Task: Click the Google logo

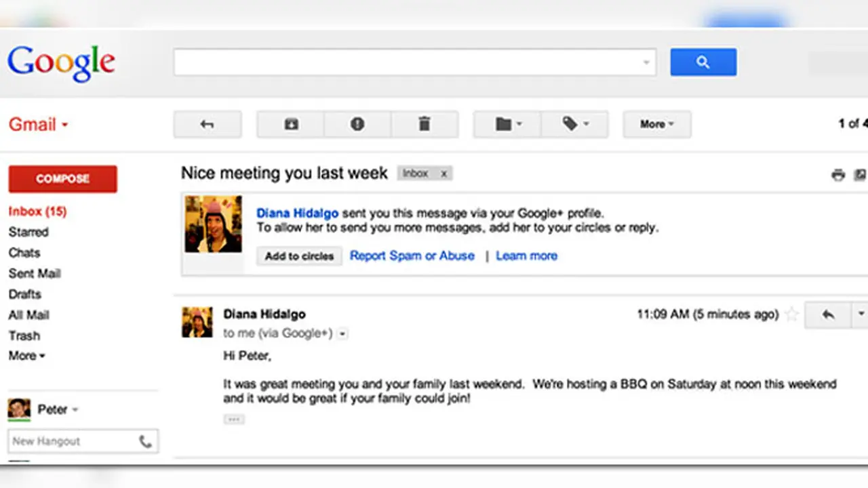Action: click(61, 63)
